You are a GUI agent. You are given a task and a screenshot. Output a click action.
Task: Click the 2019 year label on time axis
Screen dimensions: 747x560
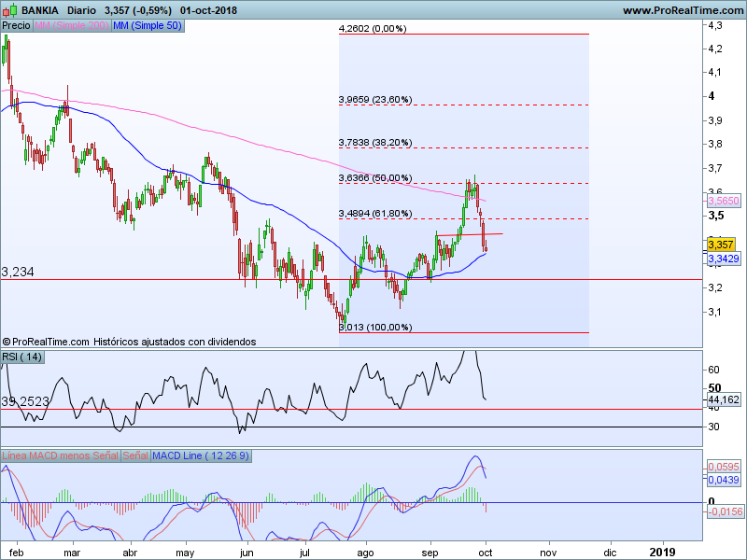663,553
